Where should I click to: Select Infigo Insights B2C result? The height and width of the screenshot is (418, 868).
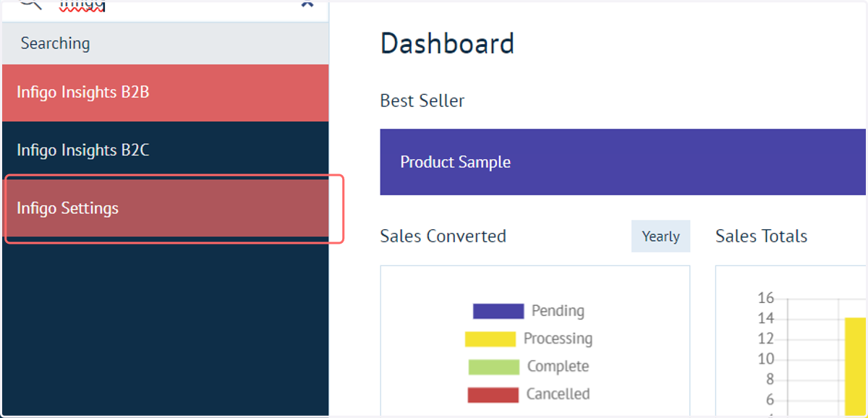pyautogui.click(x=166, y=150)
